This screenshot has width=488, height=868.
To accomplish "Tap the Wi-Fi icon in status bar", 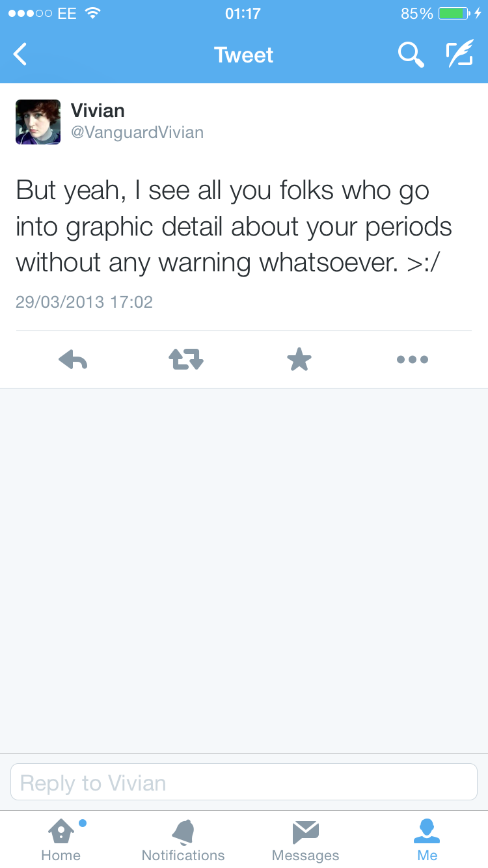I will coord(94,13).
